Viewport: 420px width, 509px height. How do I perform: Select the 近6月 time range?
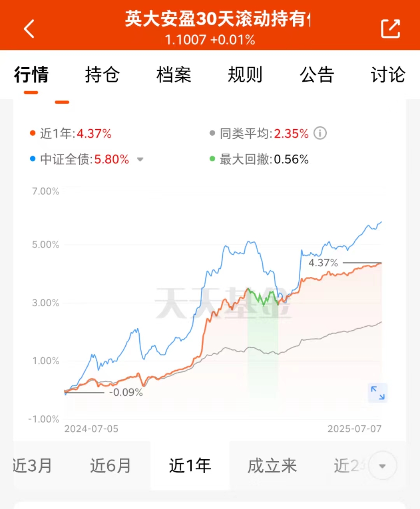pyautogui.click(x=111, y=465)
